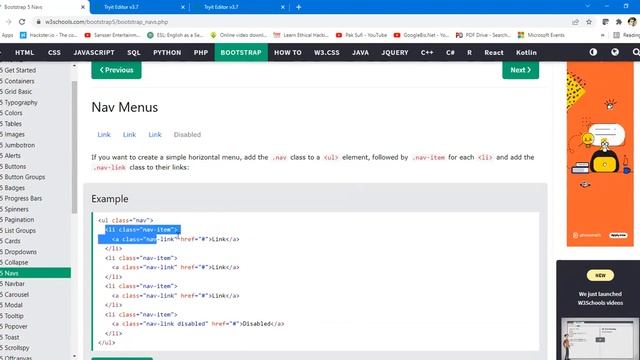The image size is (640, 360).
Task: Open the W3.CSS menu item
Action: (327, 52)
